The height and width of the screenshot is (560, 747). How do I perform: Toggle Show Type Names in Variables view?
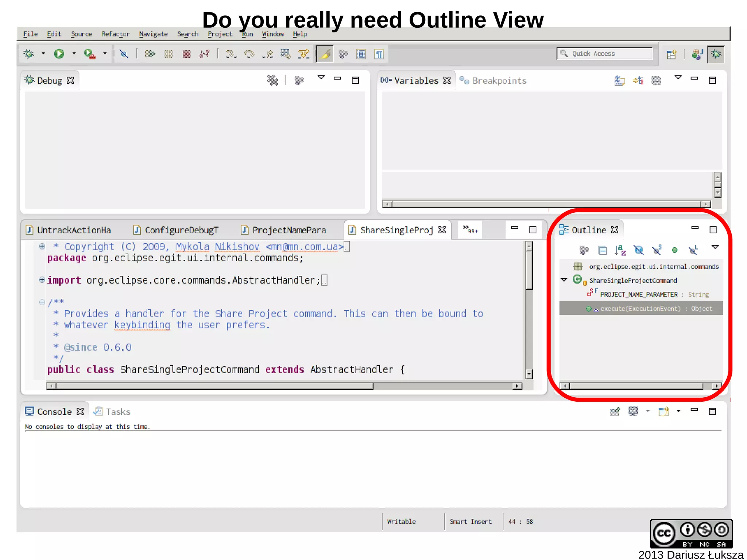[x=619, y=80]
